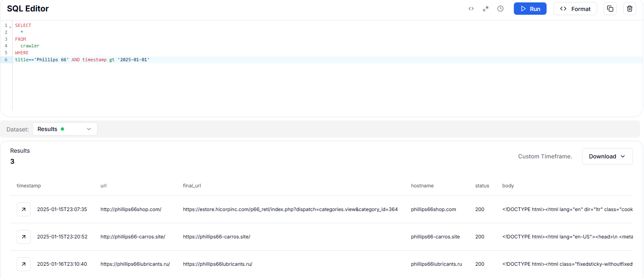Click line number 5 in gutter
This screenshot has height=278, width=644.
coord(6,53)
